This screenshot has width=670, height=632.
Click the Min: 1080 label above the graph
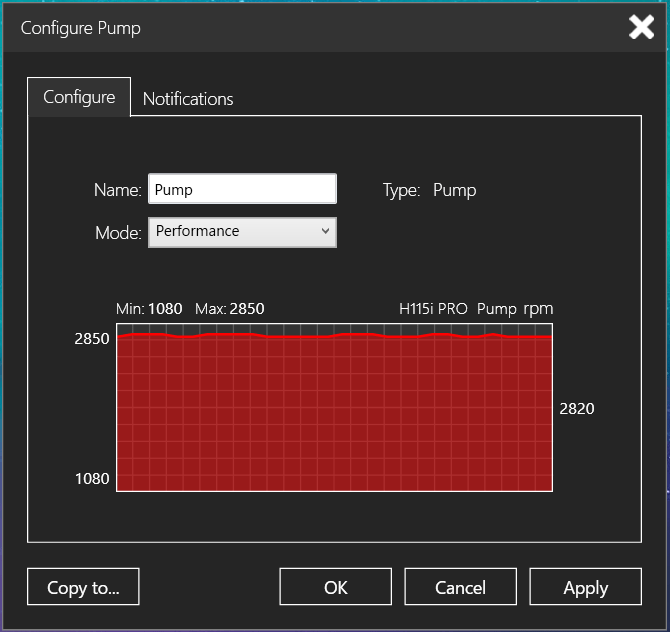(149, 309)
